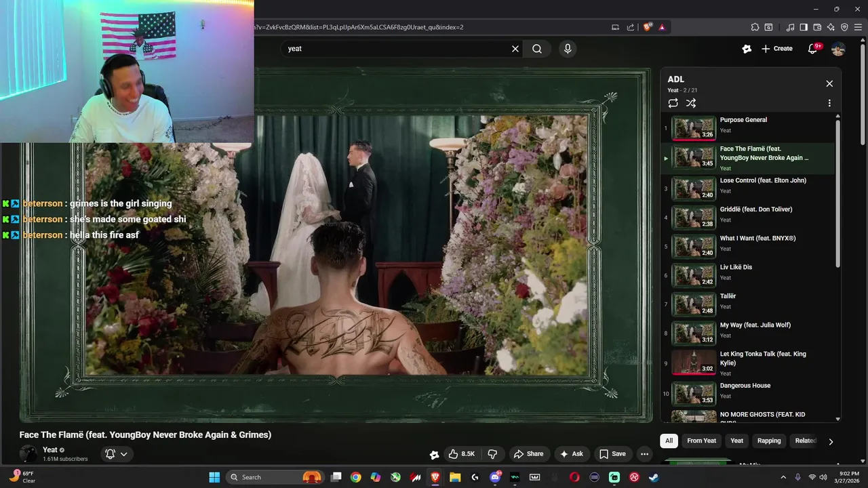Click the magnifier search button
The image size is (868, 488).
[537, 49]
